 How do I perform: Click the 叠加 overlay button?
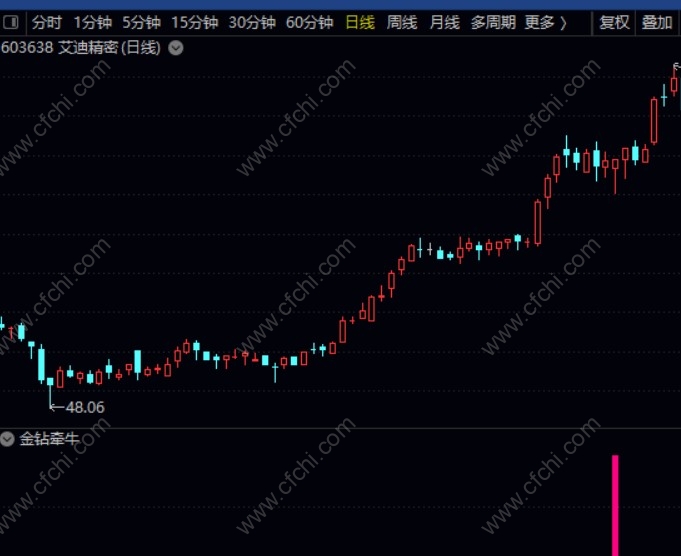(x=657, y=22)
